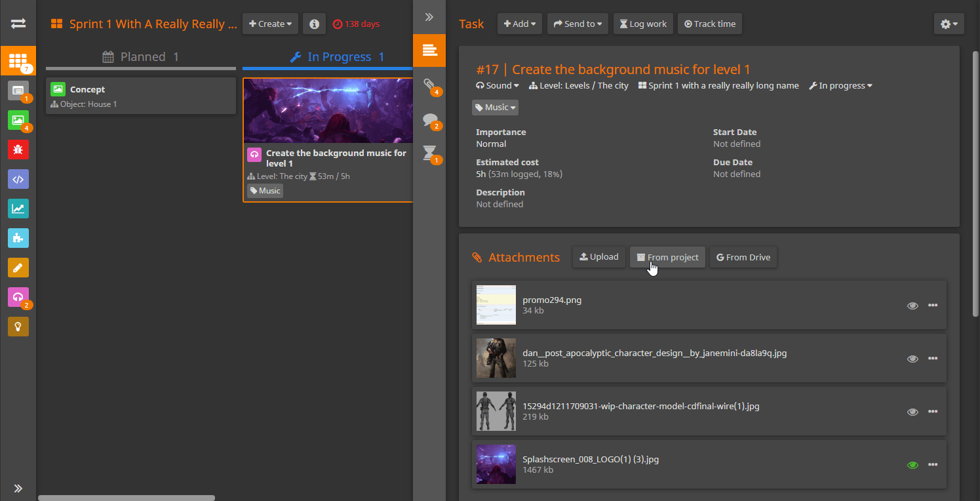Select the Planned column header
980x501 pixels.
(x=141, y=57)
